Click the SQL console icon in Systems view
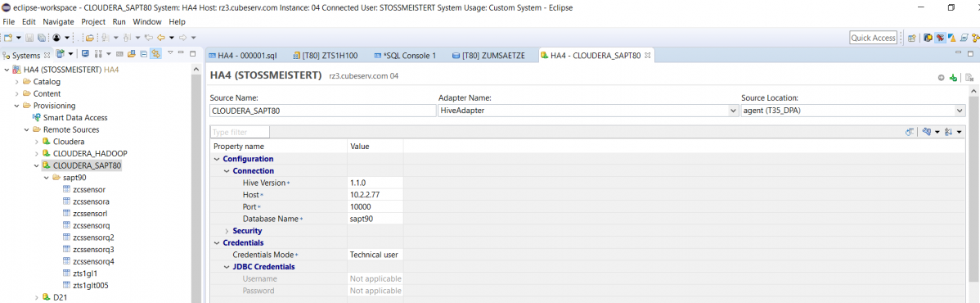Viewport: 980px width, 303px height. (x=120, y=54)
